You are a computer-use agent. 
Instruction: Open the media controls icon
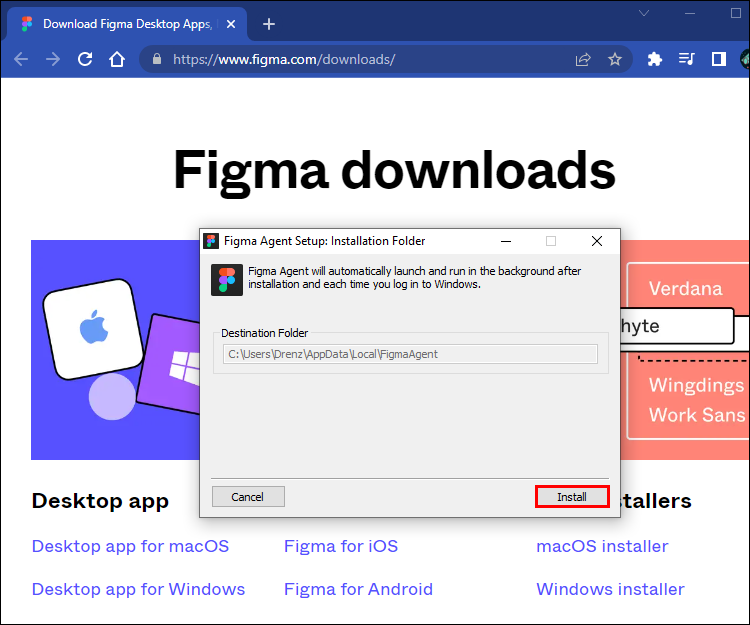click(x=686, y=59)
